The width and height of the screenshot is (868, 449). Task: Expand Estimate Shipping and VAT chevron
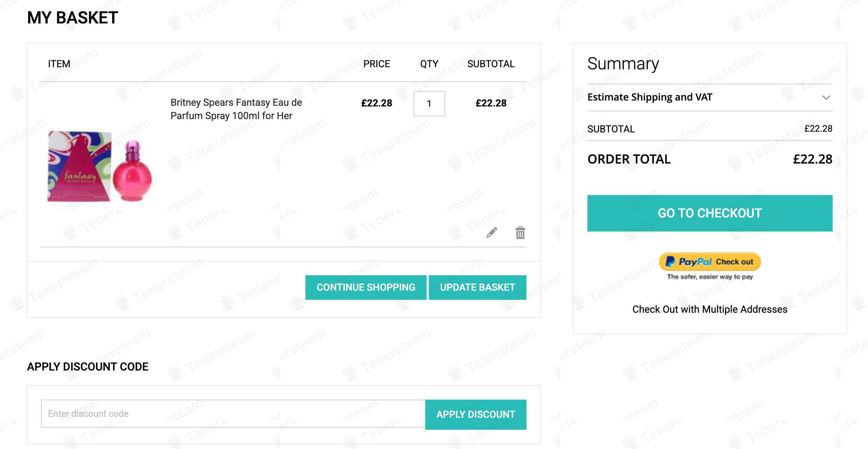[826, 97]
